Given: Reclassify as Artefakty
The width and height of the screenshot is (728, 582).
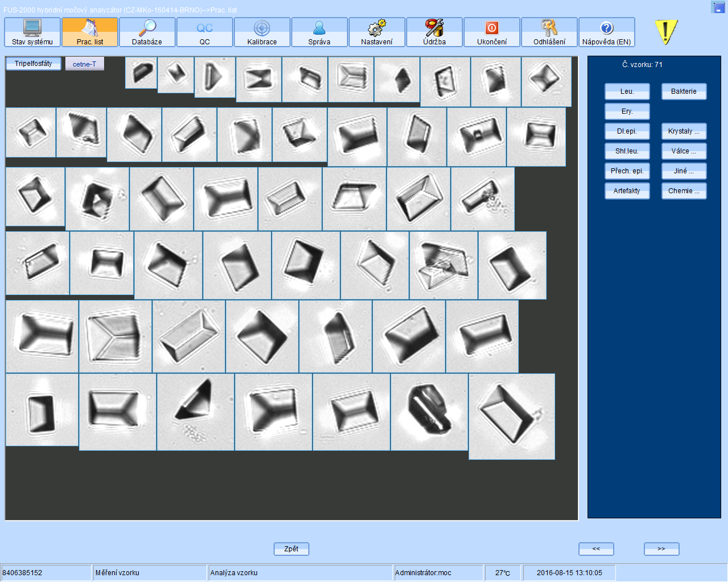Looking at the screenshot, I should (x=627, y=191).
